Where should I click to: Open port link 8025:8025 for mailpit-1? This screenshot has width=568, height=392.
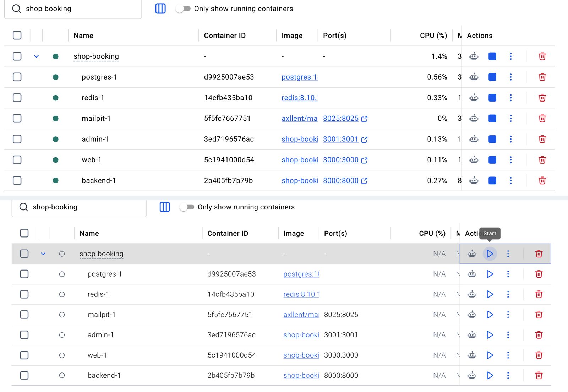click(x=345, y=118)
